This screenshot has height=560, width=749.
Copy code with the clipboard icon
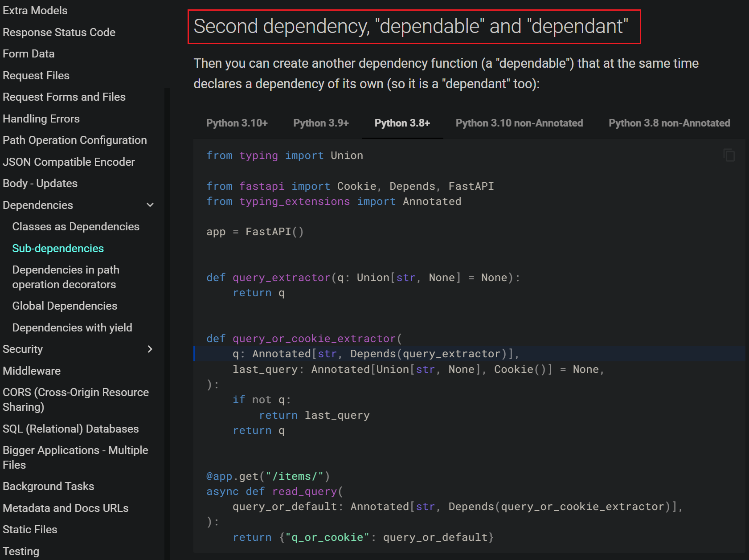[729, 155]
